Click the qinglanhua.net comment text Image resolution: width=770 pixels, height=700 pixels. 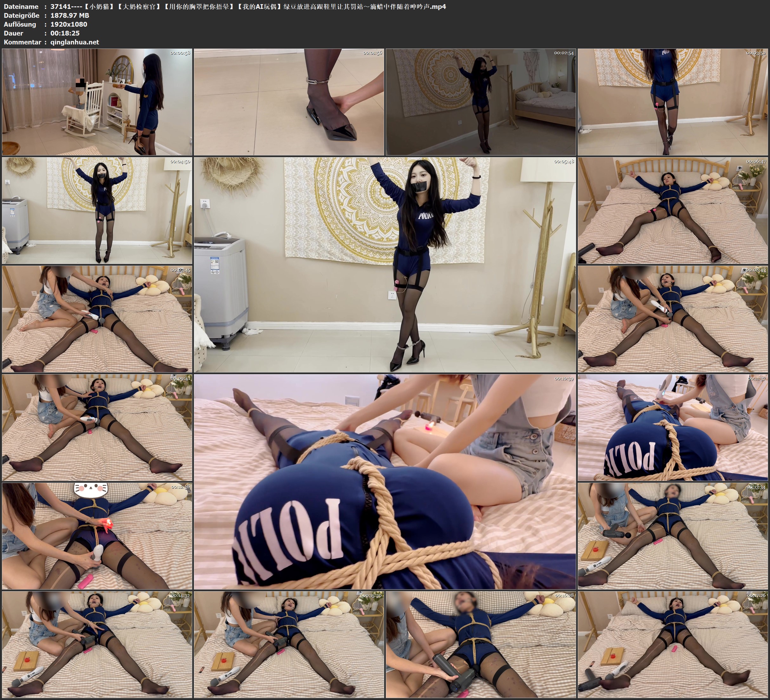(x=75, y=42)
